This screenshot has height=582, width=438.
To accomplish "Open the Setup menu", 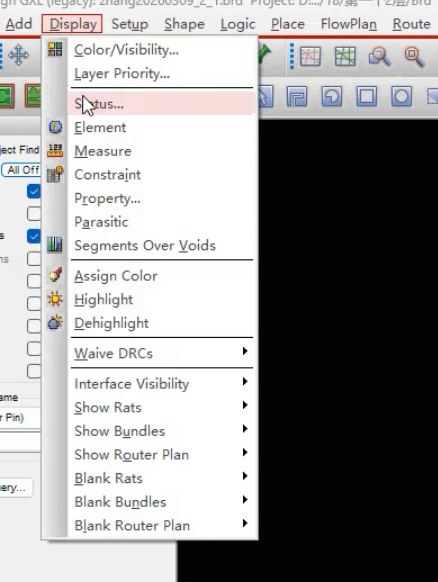I will [x=130, y=24].
